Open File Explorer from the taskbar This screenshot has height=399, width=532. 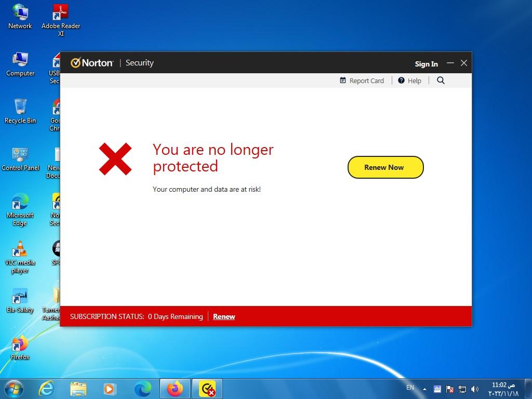[78, 389]
